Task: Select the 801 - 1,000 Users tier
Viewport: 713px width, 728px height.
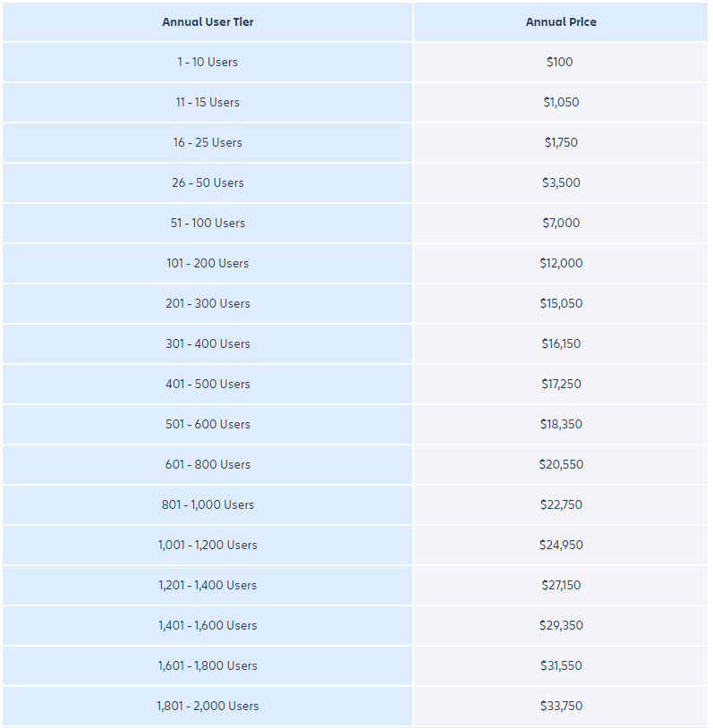Action: (208, 504)
